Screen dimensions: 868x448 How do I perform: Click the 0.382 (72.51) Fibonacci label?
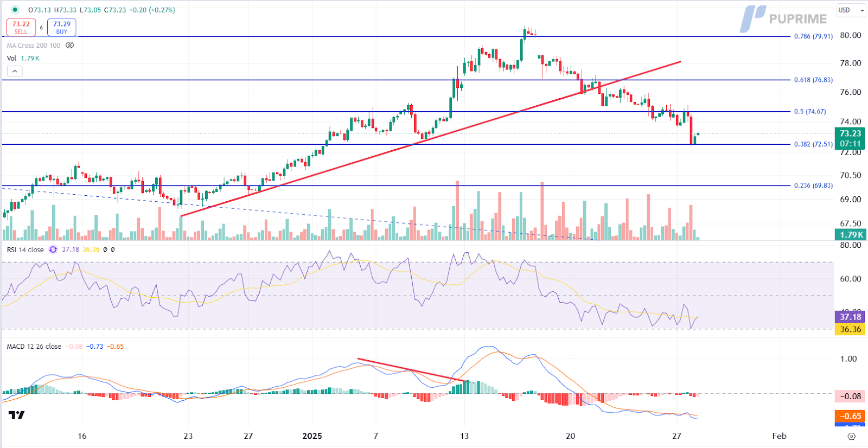(x=813, y=144)
